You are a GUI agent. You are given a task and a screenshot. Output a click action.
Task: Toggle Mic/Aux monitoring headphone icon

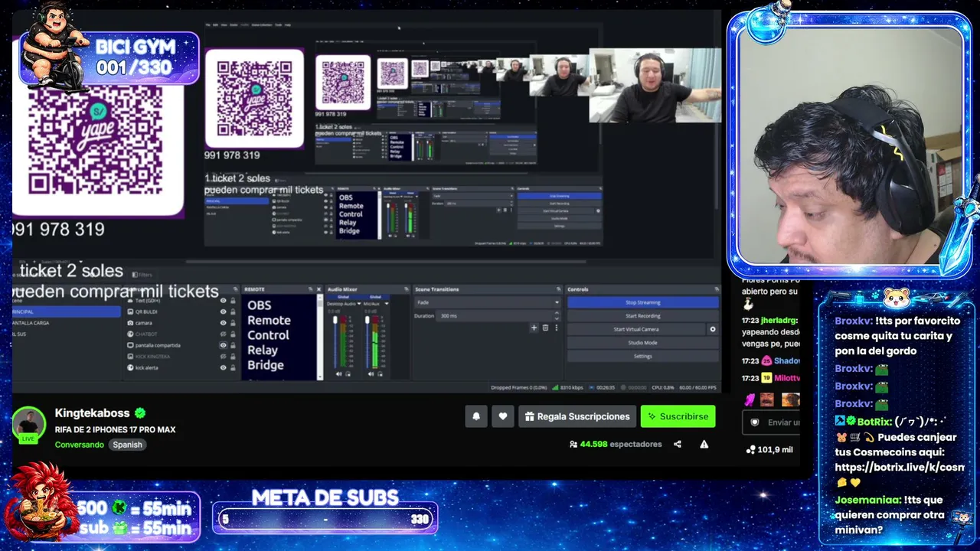[380, 373]
